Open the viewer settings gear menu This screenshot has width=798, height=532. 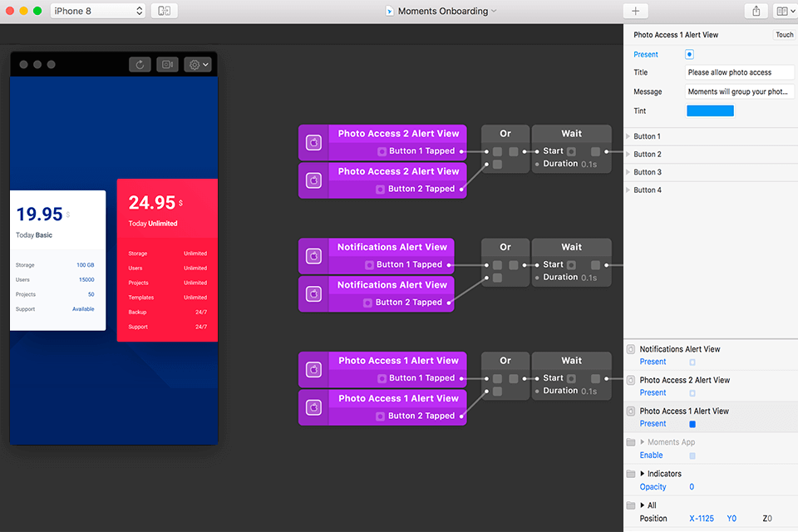pyautogui.click(x=198, y=64)
